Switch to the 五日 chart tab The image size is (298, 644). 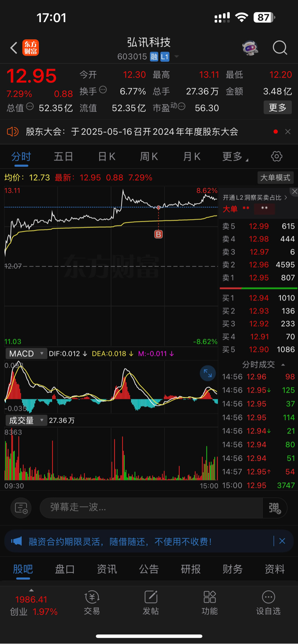pyautogui.click(x=63, y=157)
